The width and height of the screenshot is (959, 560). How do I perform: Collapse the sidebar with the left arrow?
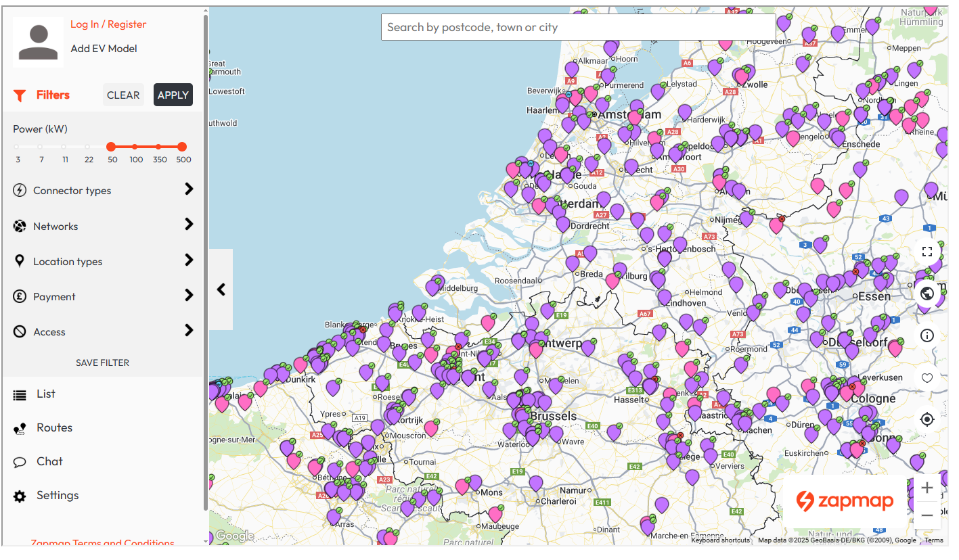221,289
